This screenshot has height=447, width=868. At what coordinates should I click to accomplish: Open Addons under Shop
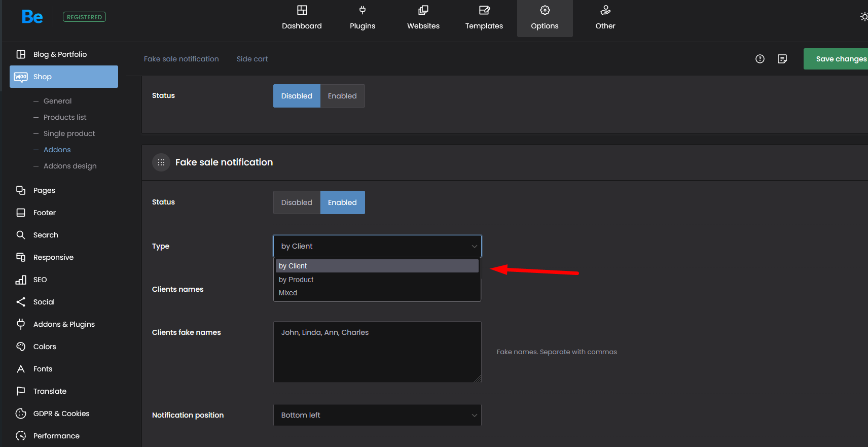coord(57,150)
